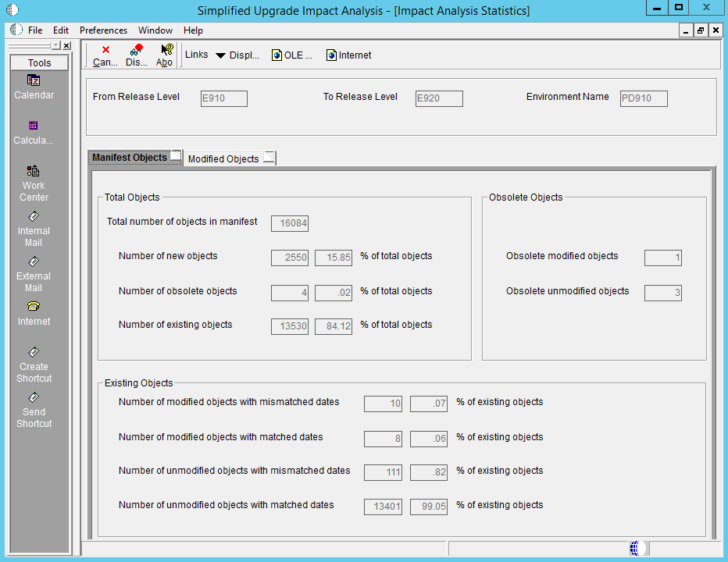The width and height of the screenshot is (728, 562).
Task: Click the Create Shortcut icon
Action: click(34, 352)
